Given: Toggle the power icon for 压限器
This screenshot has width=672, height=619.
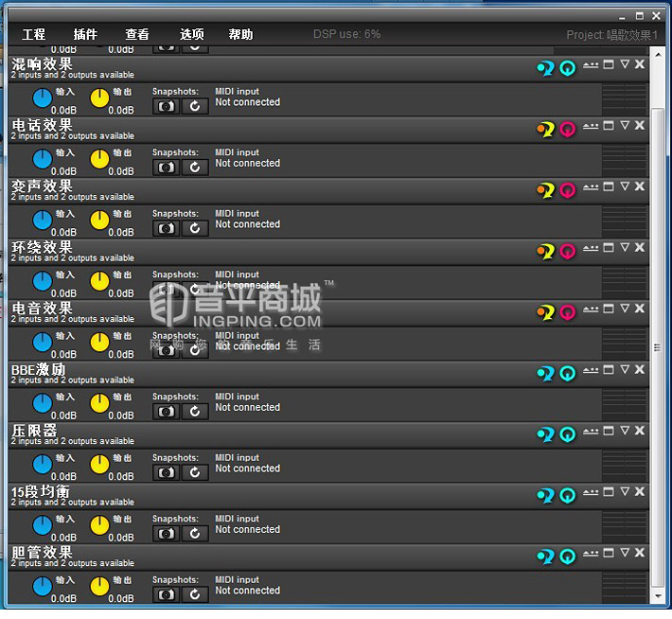Looking at the screenshot, I should pyautogui.click(x=568, y=434).
